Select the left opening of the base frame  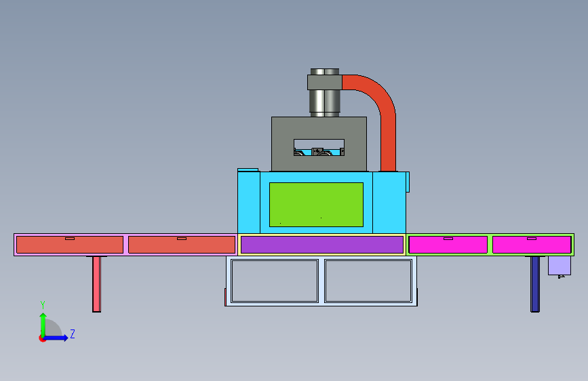point(275,281)
